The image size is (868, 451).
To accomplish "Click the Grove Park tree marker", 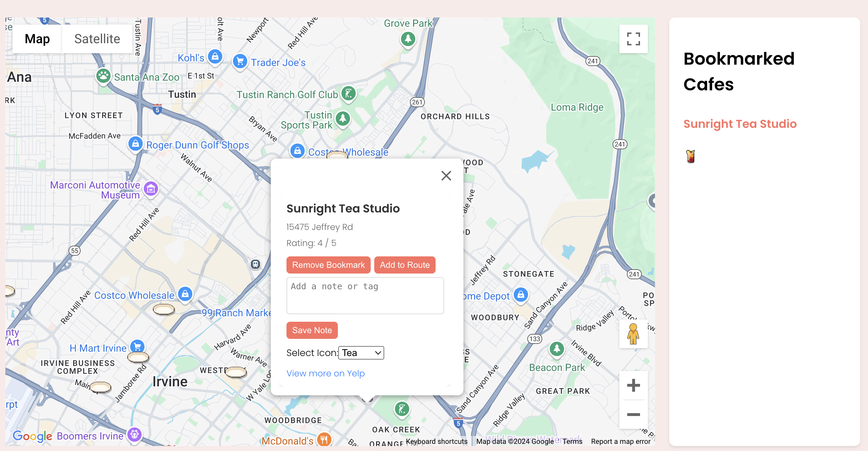I will pos(408,39).
